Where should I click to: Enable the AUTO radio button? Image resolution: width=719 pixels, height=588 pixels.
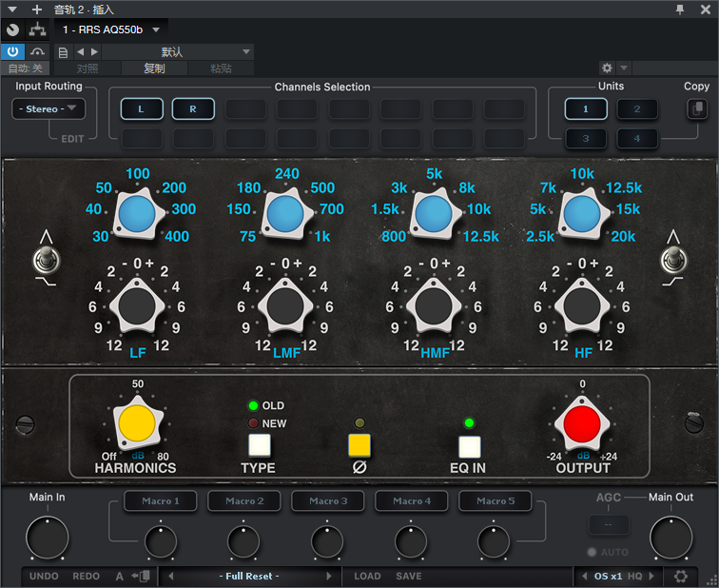point(592,552)
